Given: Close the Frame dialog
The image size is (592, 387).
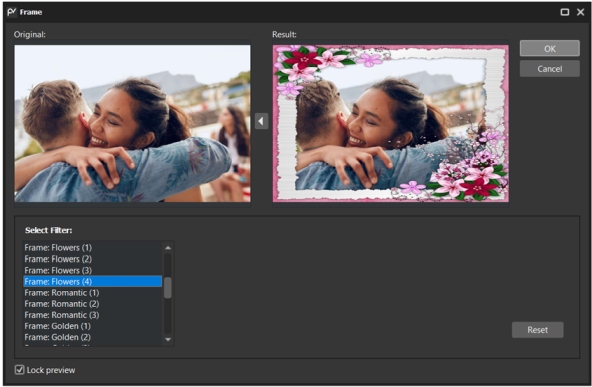Looking at the screenshot, I should click(581, 12).
